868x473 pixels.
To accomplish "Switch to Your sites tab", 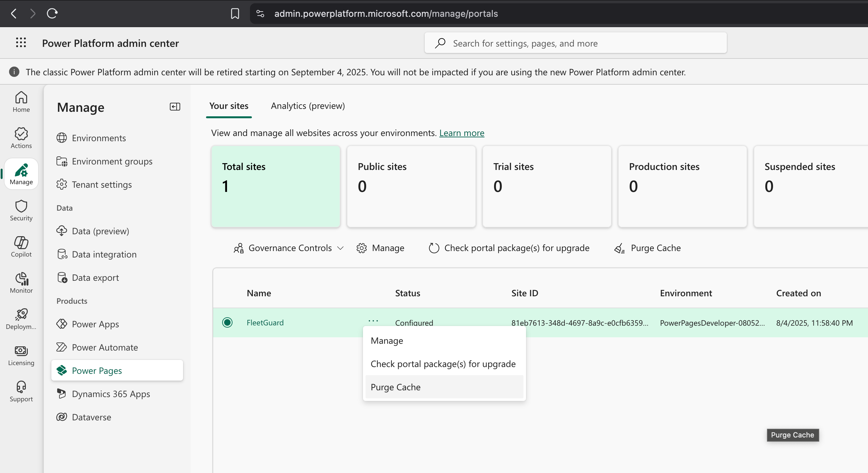I will [x=229, y=106].
